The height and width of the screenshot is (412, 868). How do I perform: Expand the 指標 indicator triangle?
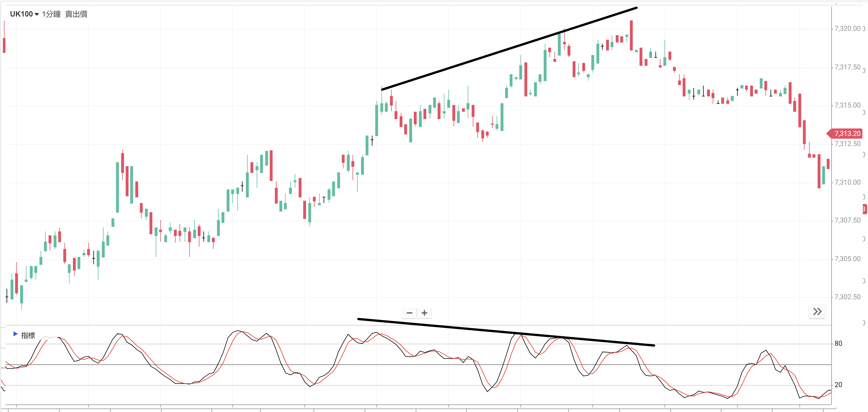[15, 334]
